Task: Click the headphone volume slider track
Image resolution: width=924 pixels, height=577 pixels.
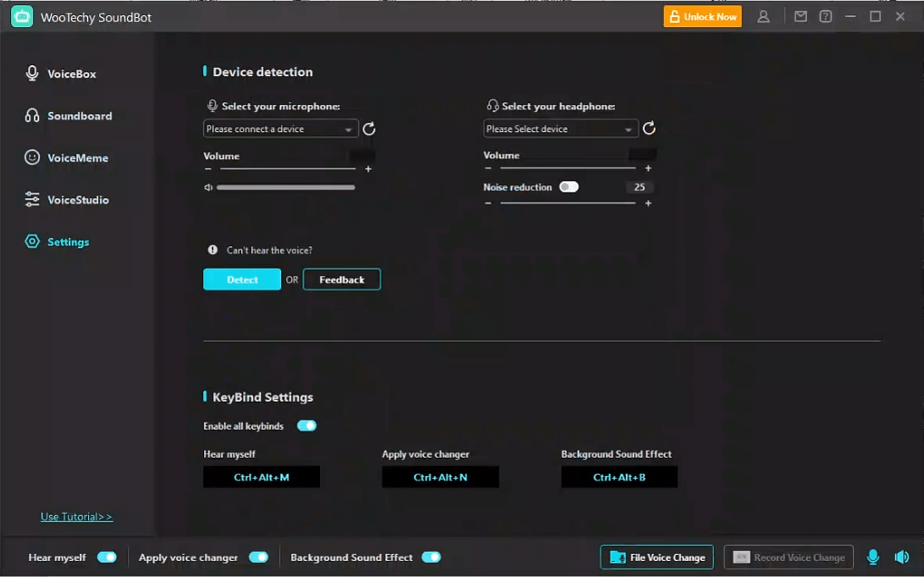Action: (567, 168)
